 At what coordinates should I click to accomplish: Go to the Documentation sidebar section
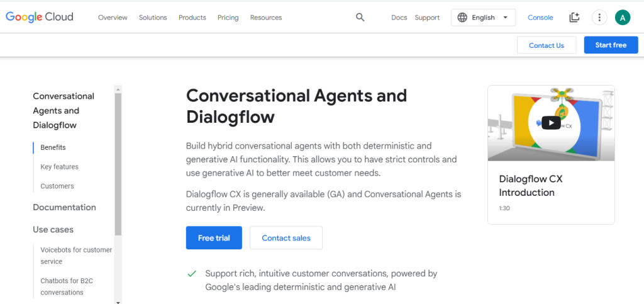pos(65,208)
